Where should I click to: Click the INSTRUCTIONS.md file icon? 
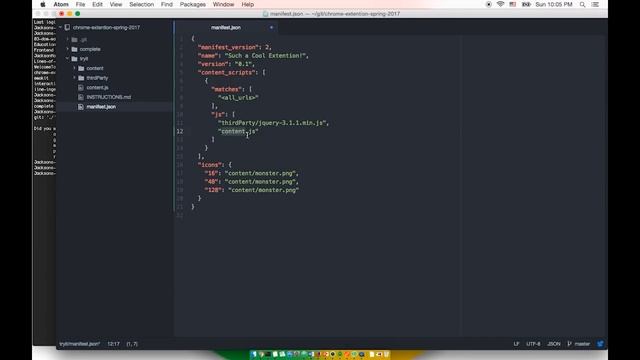pyautogui.click(x=81, y=97)
